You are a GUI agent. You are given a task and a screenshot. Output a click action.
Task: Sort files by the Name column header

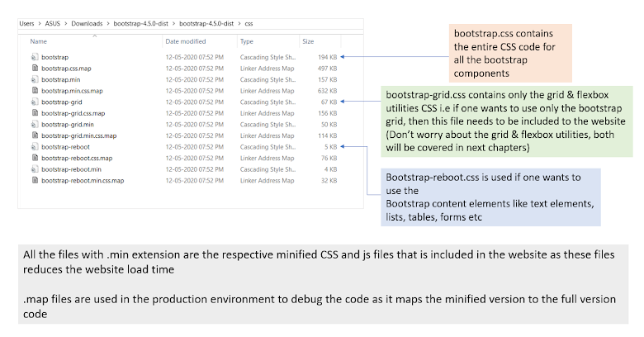point(39,41)
